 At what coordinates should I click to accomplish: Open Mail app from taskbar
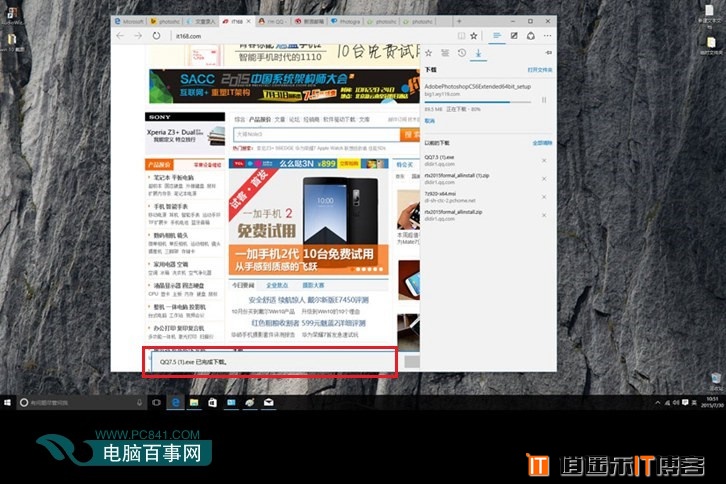(x=269, y=402)
